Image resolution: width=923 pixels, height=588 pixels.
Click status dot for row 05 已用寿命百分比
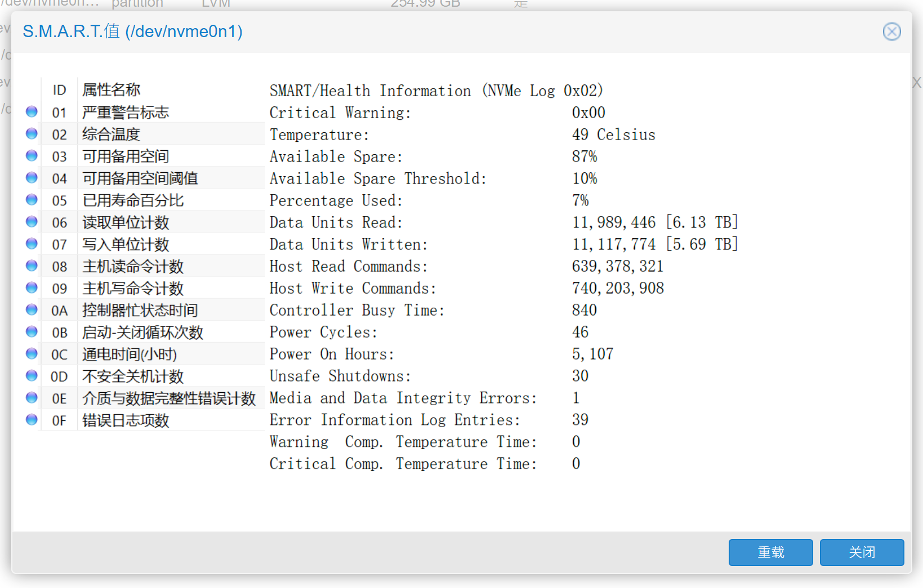[32, 200]
